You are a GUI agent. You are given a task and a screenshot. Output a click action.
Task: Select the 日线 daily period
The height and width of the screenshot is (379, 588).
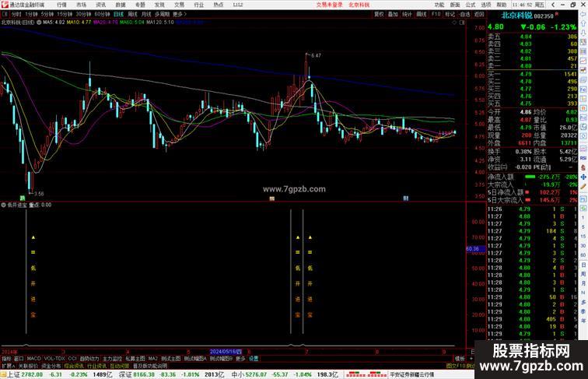coord(118,14)
